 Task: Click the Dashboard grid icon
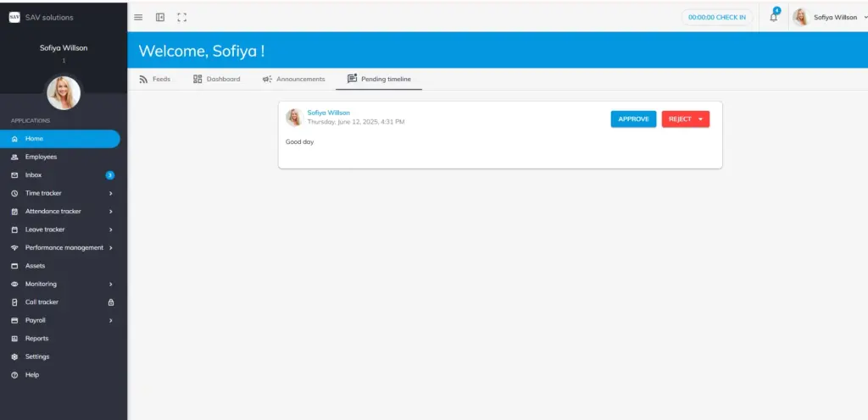coord(198,79)
